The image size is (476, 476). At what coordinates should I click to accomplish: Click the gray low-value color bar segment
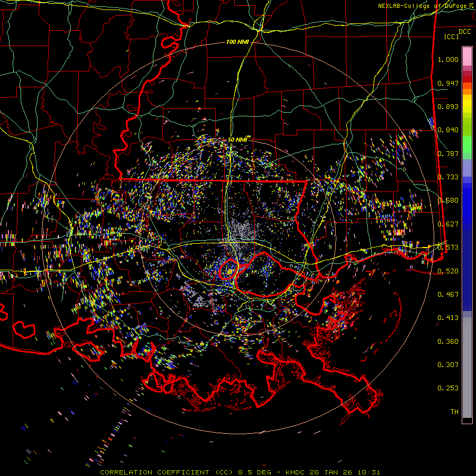click(467, 368)
